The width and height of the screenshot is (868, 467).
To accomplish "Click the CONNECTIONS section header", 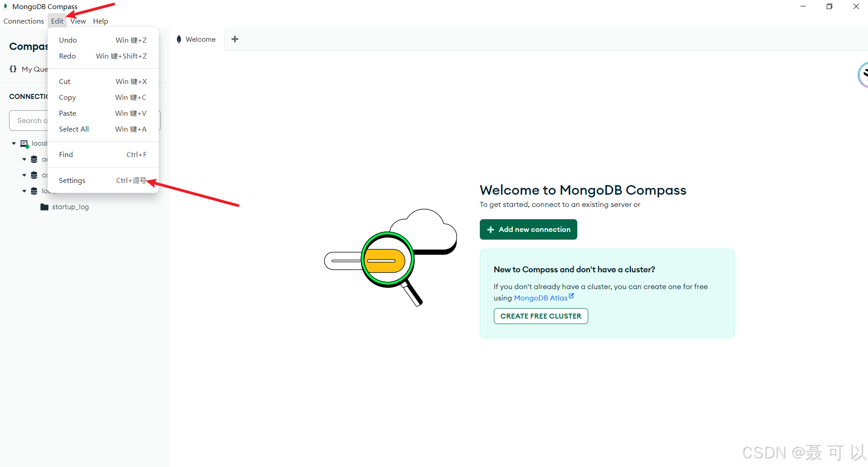I will pyautogui.click(x=29, y=96).
